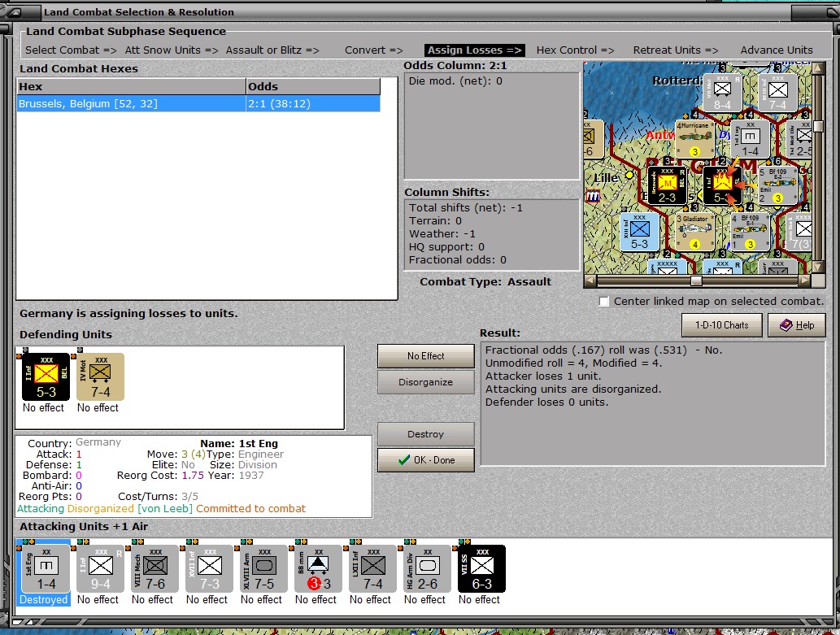The height and width of the screenshot is (635, 840).
Task: Select the IV Mot 7-4 defending unit
Action: (100, 376)
